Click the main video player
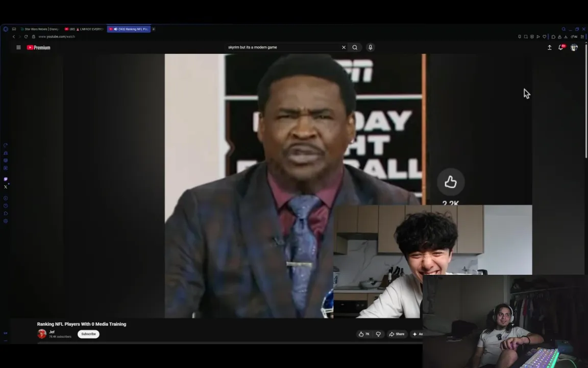 point(295,186)
